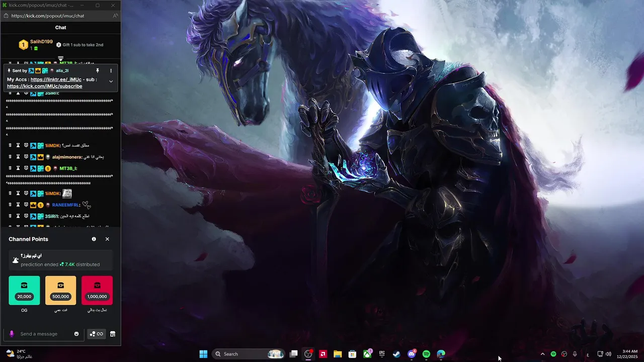This screenshot has height=362, width=644.
Task: Open OBS Studio from the taskbar
Action: (x=308, y=354)
